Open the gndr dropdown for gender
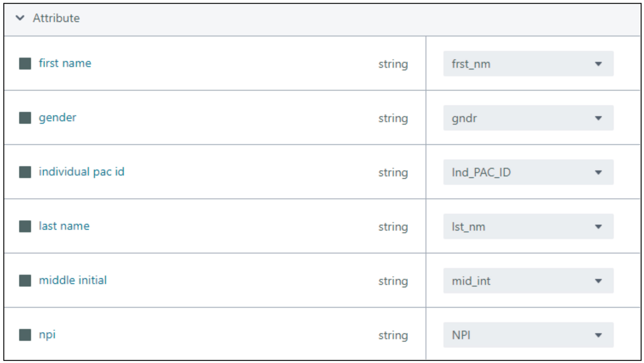644x363 pixels. (528, 118)
